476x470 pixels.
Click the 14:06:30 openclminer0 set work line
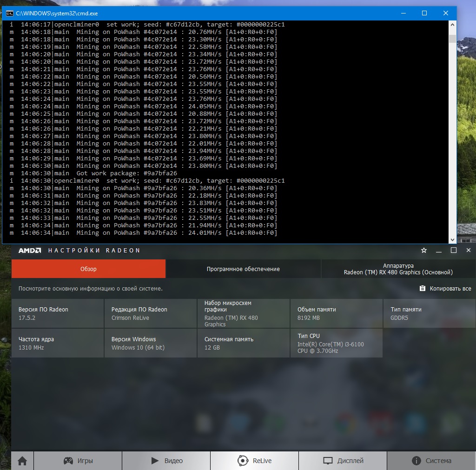(147, 181)
